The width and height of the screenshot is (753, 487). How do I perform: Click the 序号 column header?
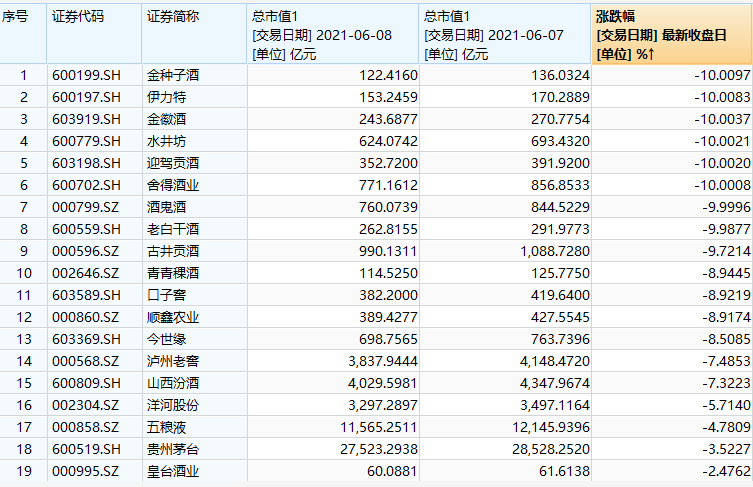(23, 34)
